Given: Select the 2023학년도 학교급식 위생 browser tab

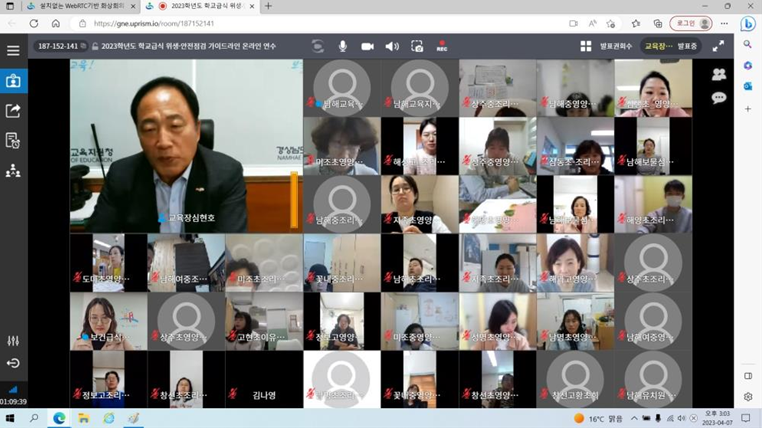Looking at the screenshot, I should tap(202, 6).
